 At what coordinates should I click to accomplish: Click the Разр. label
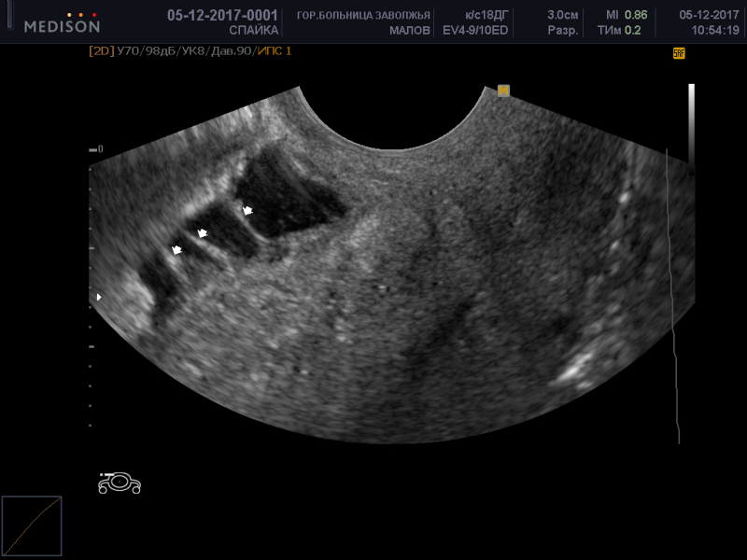click(x=563, y=31)
